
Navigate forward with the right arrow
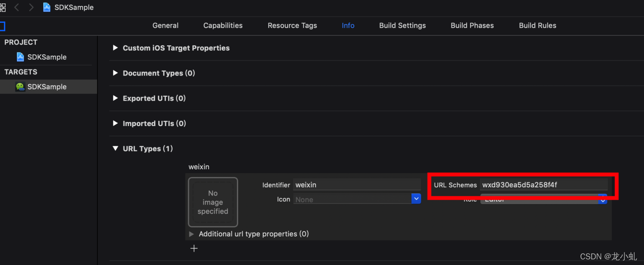click(31, 7)
